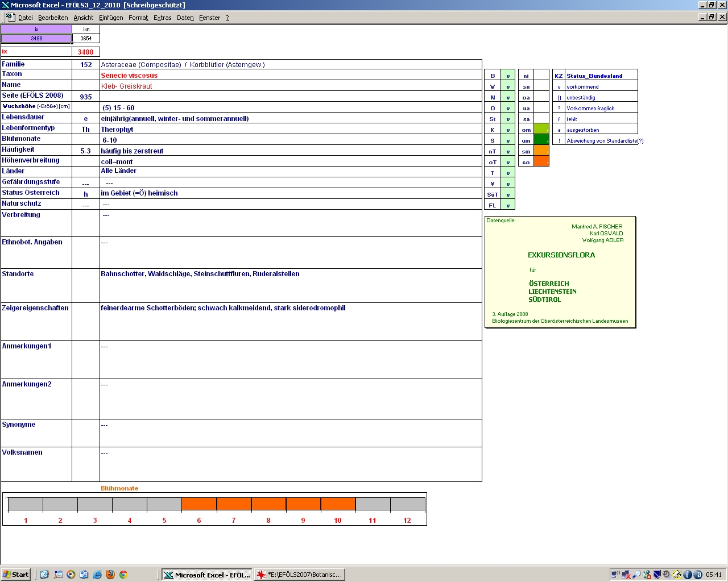Open the Bearbeiten menu
Image resolution: width=728 pixels, height=582 pixels.
[53, 18]
